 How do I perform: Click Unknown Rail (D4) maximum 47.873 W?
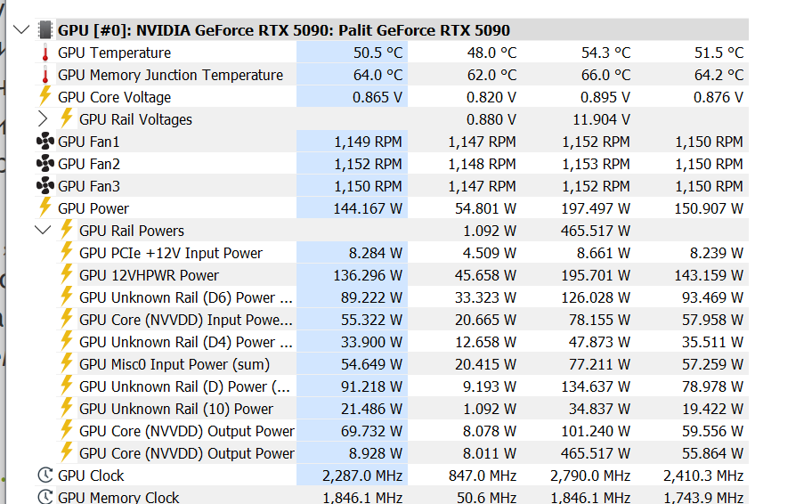[x=600, y=343]
